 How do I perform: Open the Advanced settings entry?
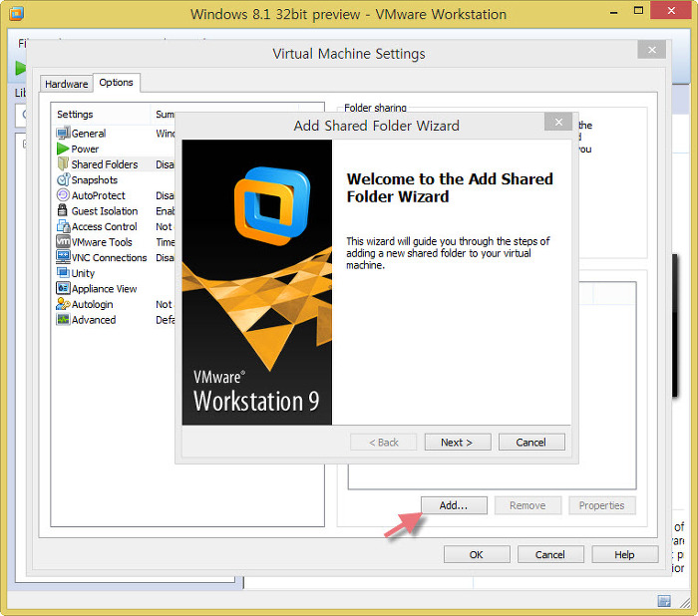click(x=93, y=320)
